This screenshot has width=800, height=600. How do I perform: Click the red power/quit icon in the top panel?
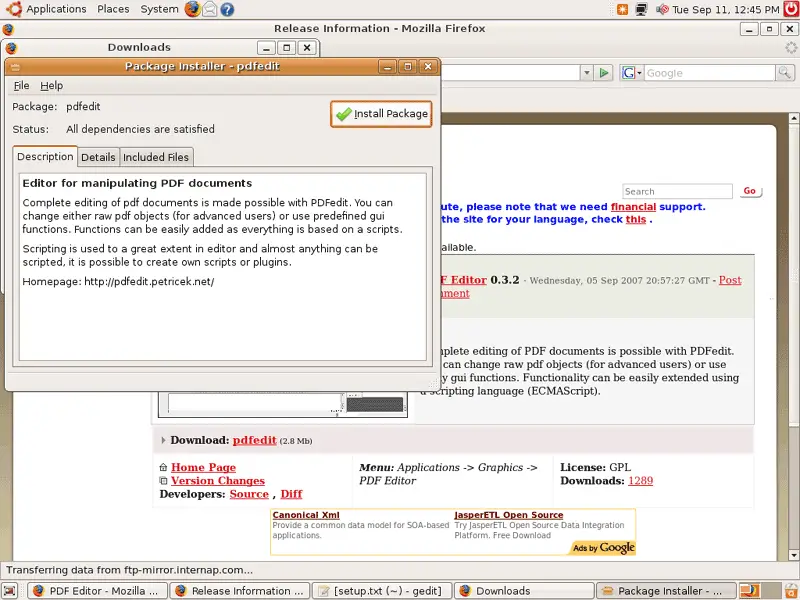(791, 9)
